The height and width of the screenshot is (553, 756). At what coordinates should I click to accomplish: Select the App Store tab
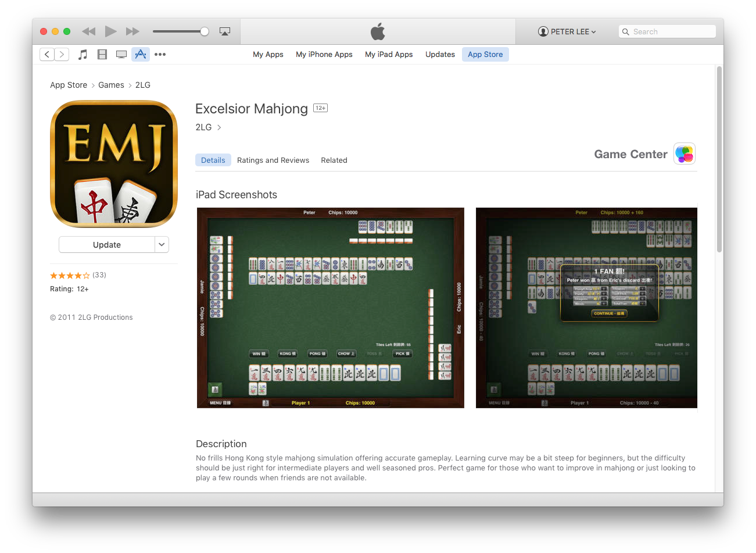(x=485, y=54)
